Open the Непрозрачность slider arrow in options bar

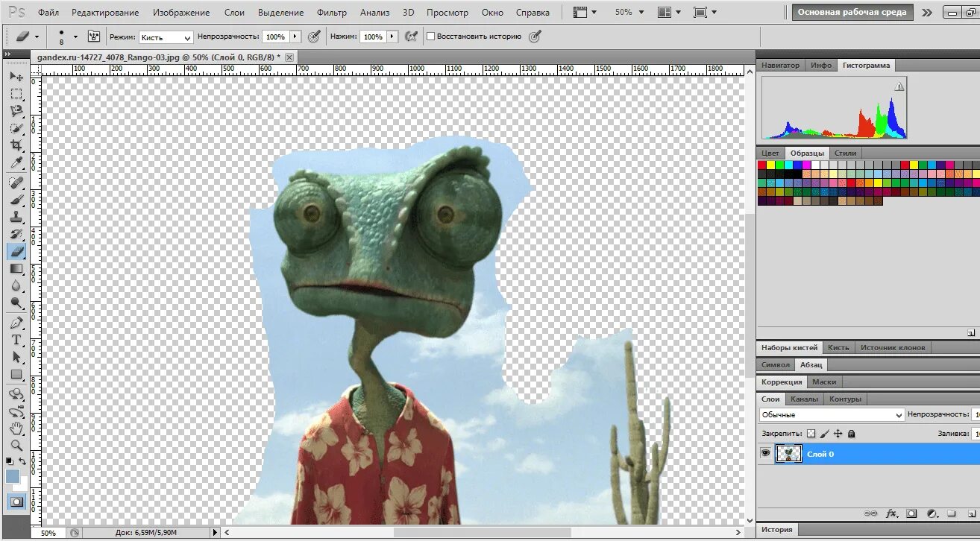click(x=295, y=36)
